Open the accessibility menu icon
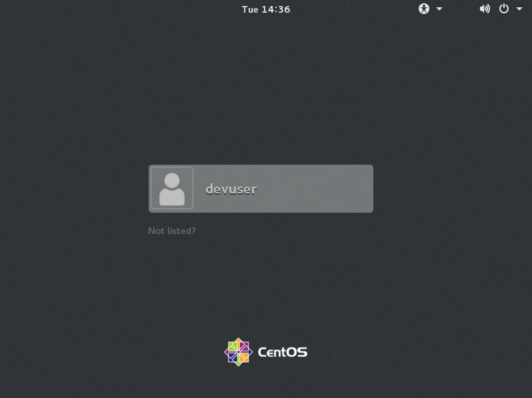 (424, 9)
